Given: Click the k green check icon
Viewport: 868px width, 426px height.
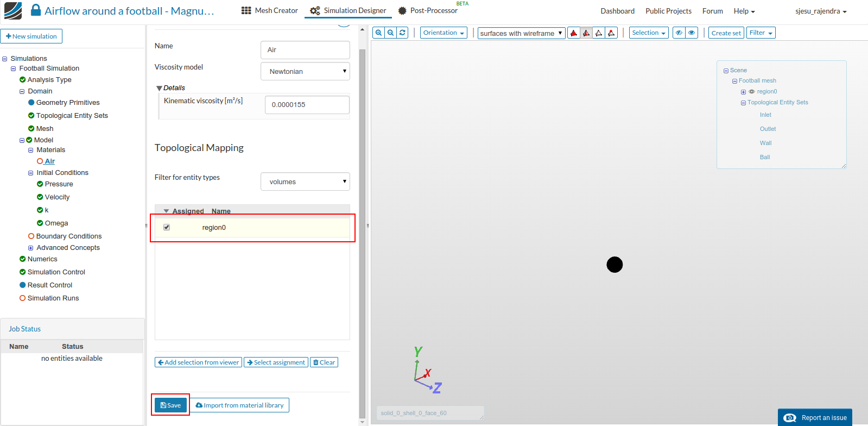Looking at the screenshot, I should 40,210.
